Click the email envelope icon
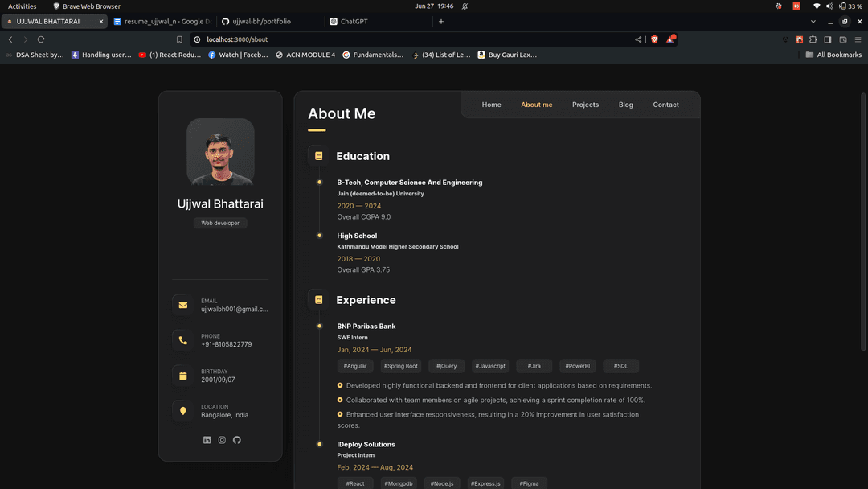This screenshot has width=868, height=489. pos(183,305)
